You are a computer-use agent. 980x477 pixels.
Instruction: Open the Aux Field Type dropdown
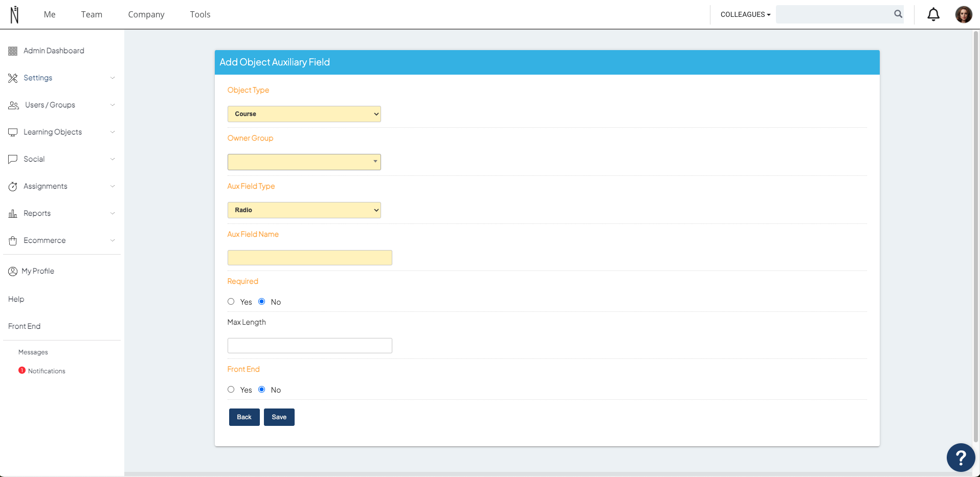pos(304,210)
